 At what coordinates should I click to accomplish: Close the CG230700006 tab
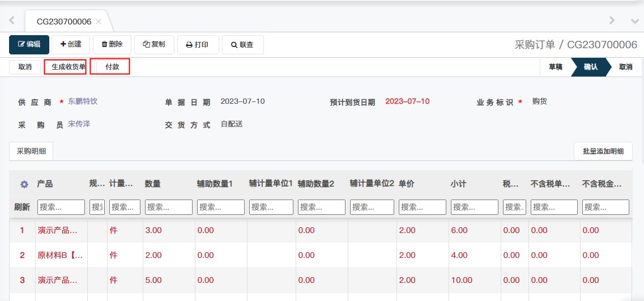click(99, 22)
